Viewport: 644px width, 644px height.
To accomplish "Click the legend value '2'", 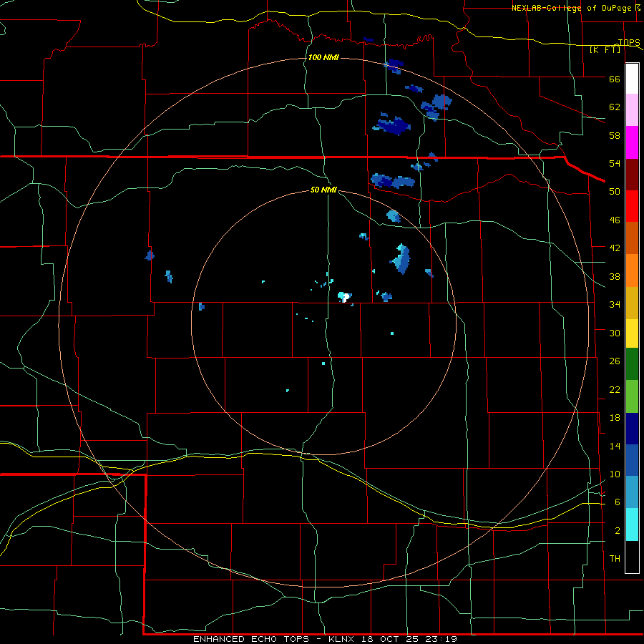I will point(618,531).
